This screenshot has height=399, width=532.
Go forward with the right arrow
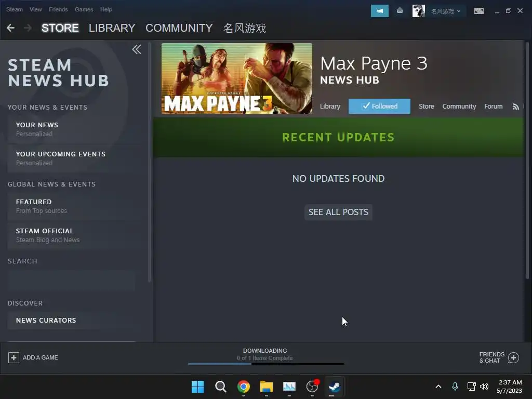pos(28,28)
